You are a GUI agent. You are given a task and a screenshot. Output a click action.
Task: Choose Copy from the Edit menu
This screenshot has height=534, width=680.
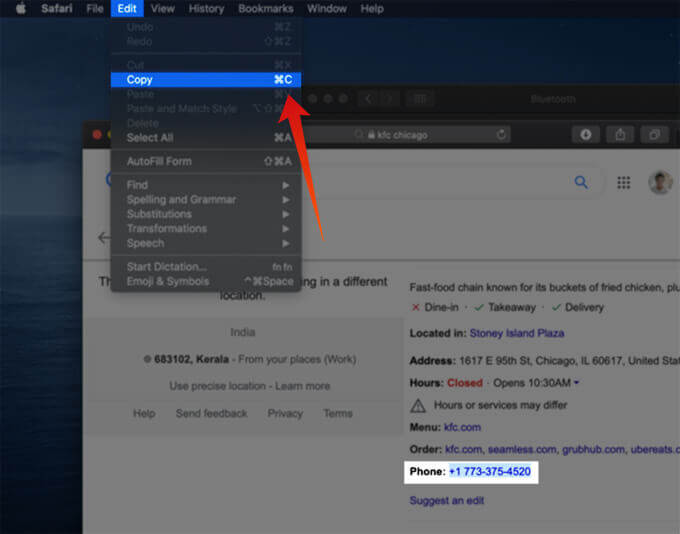[x=206, y=80]
